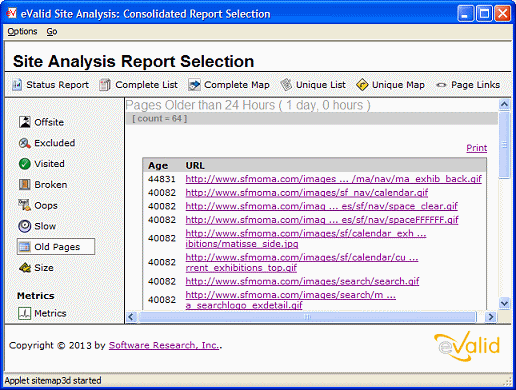Click the Software Research, Inc. link
516x390 pixels.
pos(164,345)
